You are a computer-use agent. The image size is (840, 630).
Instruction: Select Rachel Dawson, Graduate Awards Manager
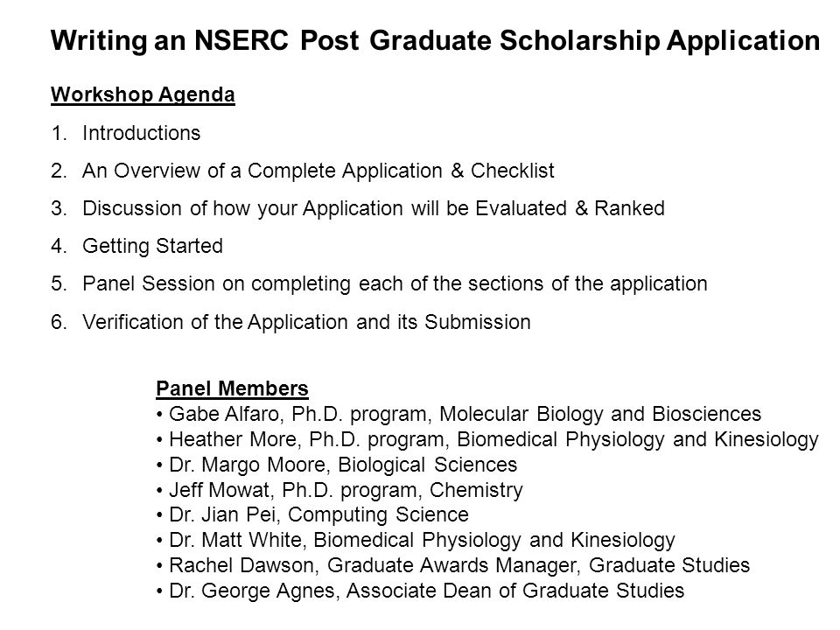coord(453,565)
